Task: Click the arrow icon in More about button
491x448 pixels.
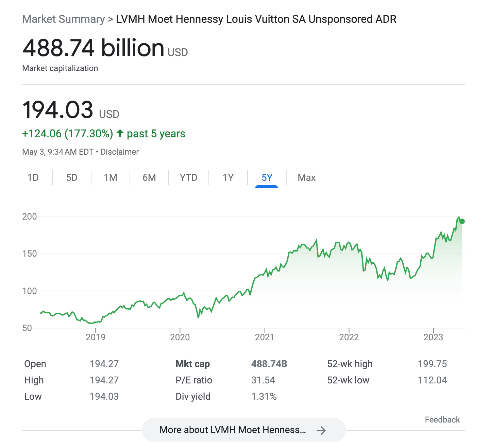Action: (x=321, y=431)
